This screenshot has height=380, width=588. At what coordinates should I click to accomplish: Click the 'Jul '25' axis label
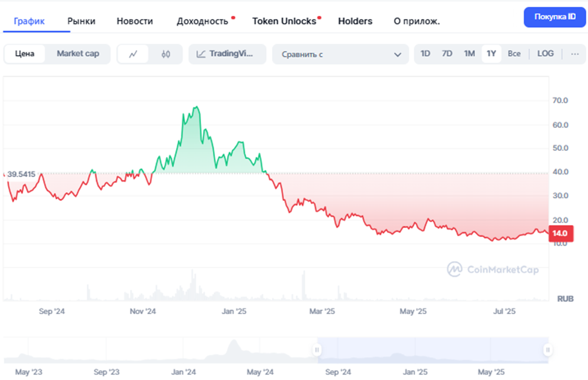505,311
